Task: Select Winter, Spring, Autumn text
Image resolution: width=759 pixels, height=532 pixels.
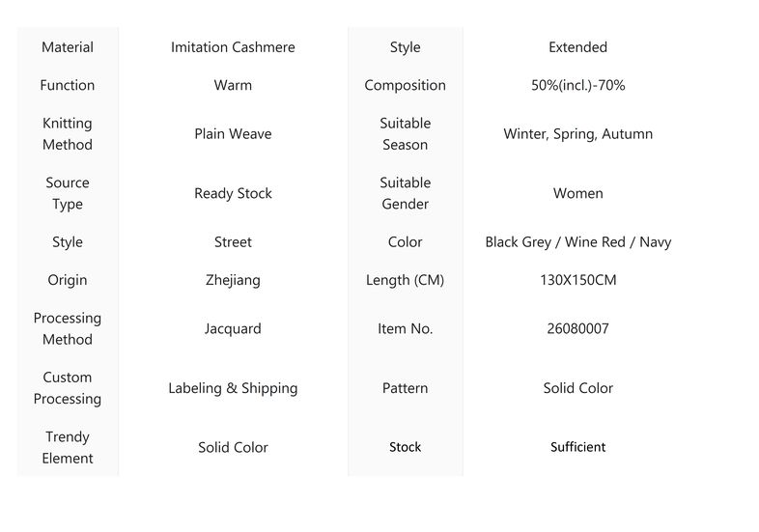Action: [x=578, y=133]
